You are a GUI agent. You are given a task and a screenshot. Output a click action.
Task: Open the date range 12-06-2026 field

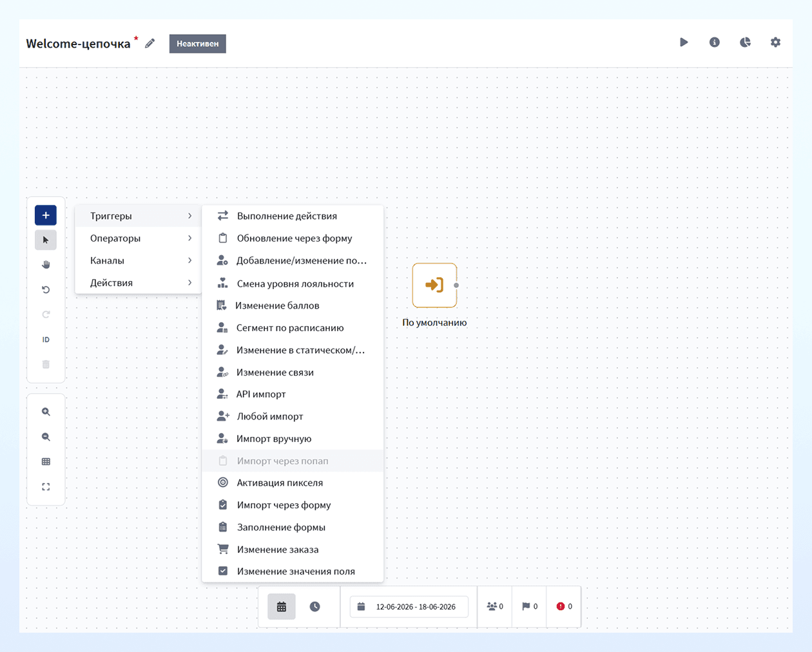coord(409,607)
